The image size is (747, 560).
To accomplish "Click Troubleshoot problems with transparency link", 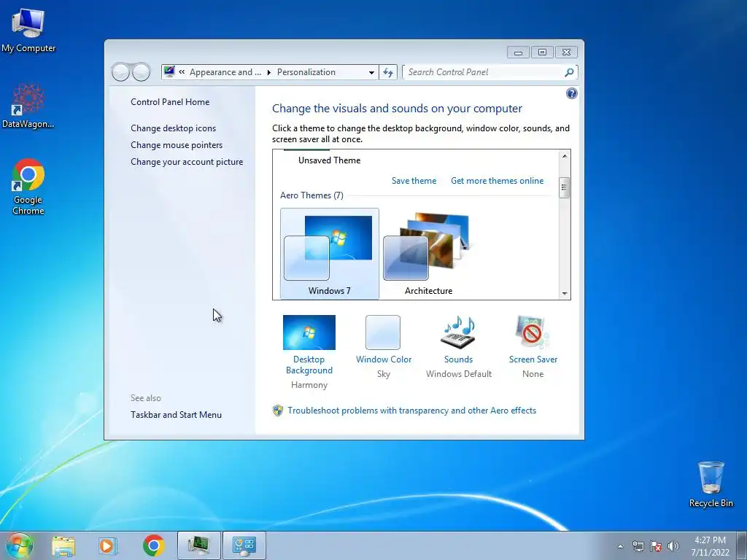I will tap(412, 411).
